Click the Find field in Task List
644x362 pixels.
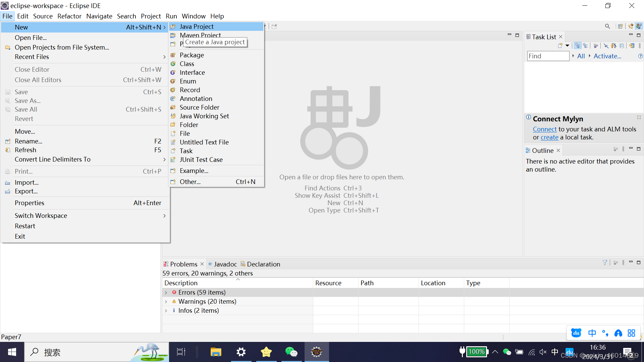point(548,56)
